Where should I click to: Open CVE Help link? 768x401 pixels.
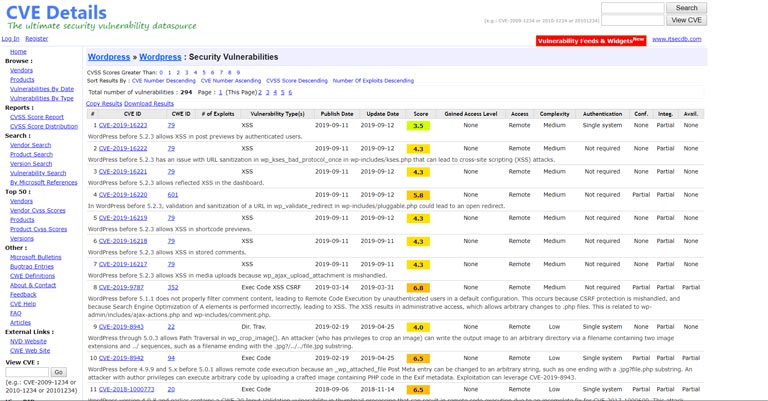(23, 304)
